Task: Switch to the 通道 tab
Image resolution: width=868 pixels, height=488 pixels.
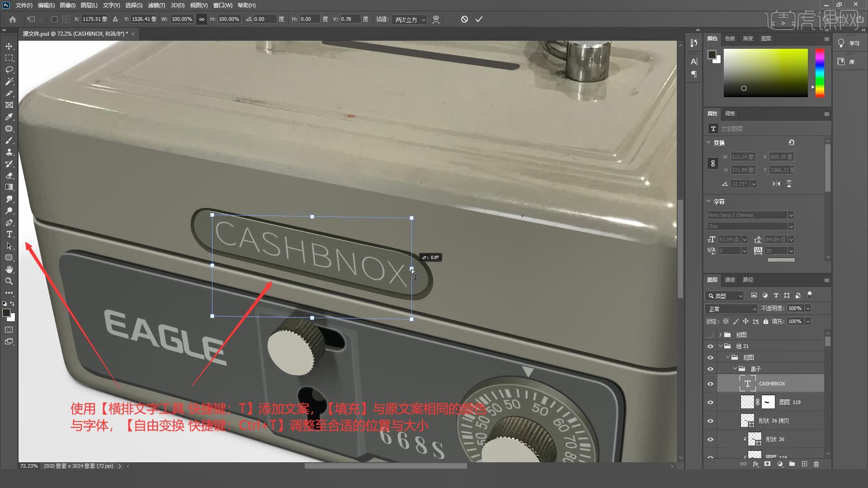Action: (730, 280)
